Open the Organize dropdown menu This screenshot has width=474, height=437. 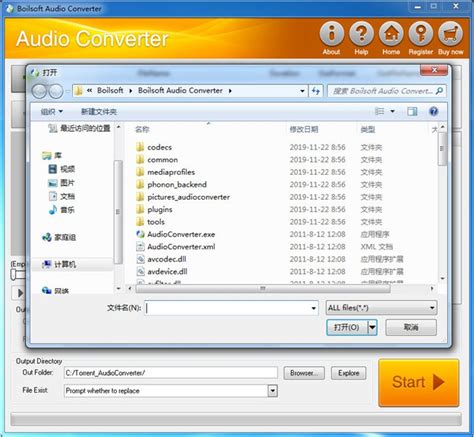[52, 112]
